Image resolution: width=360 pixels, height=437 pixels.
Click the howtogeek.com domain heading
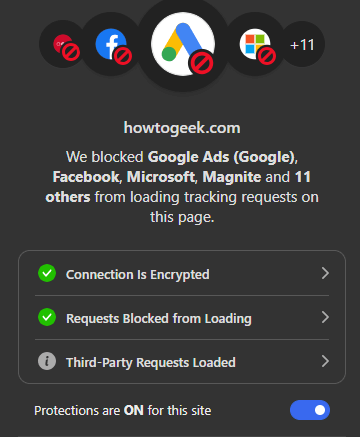coord(182,128)
